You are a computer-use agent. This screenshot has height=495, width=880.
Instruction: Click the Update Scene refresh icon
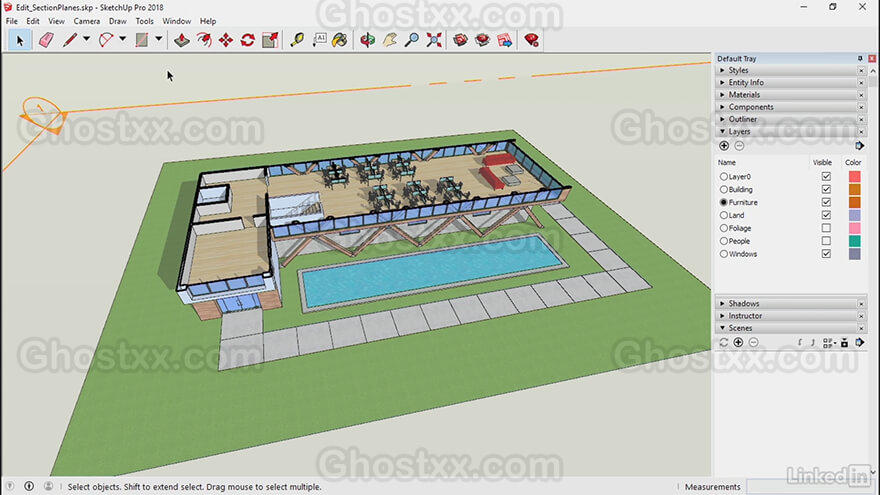[x=723, y=342]
